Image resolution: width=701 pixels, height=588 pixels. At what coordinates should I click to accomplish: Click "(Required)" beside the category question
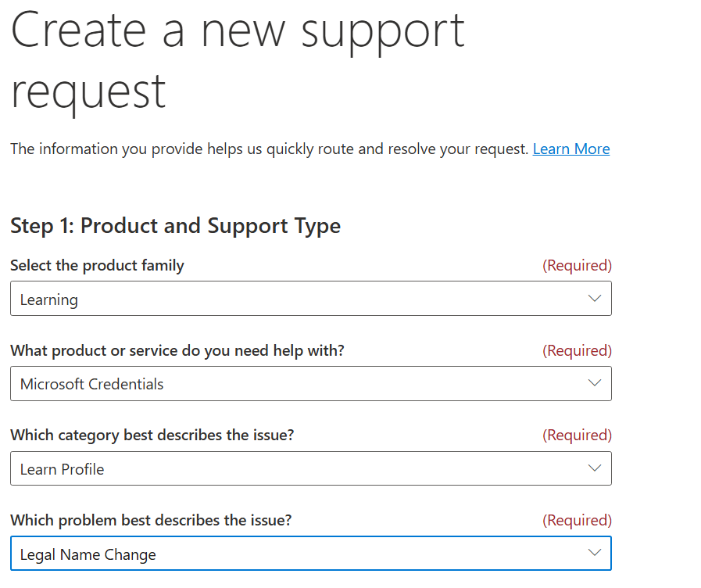577,435
